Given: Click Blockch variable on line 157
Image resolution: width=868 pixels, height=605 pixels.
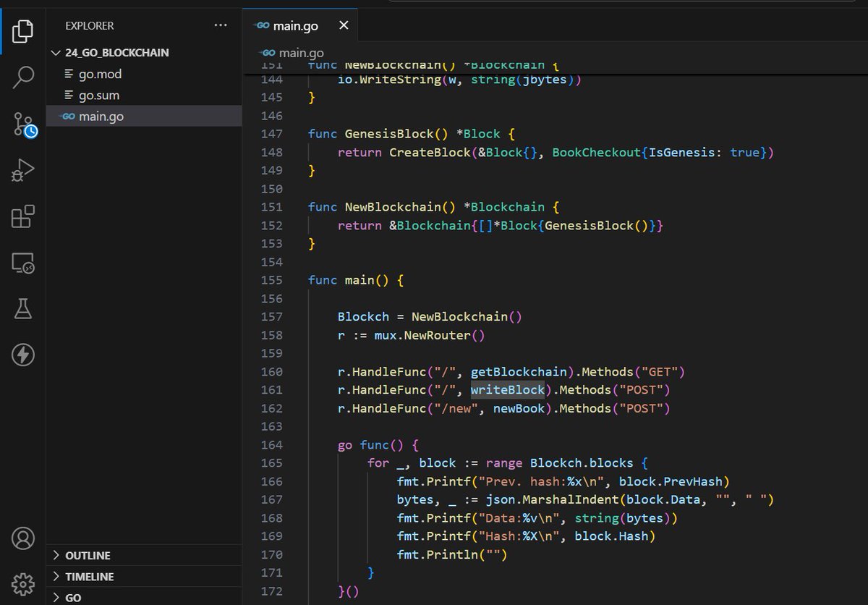Looking at the screenshot, I should point(363,317).
